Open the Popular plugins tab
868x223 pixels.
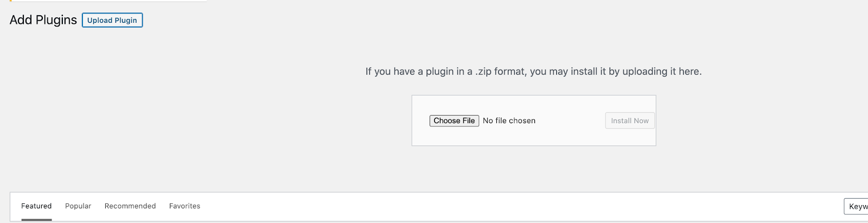click(x=78, y=206)
